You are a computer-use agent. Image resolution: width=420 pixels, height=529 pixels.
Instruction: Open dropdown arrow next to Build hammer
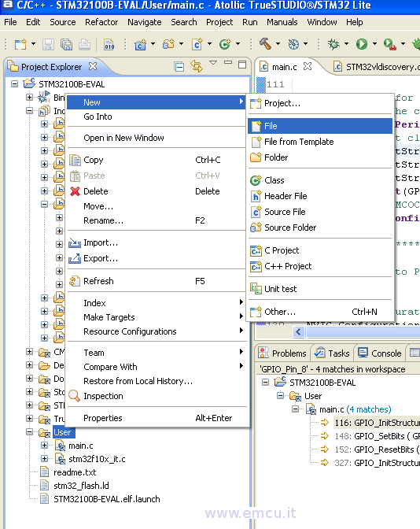(x=278, y=44)
